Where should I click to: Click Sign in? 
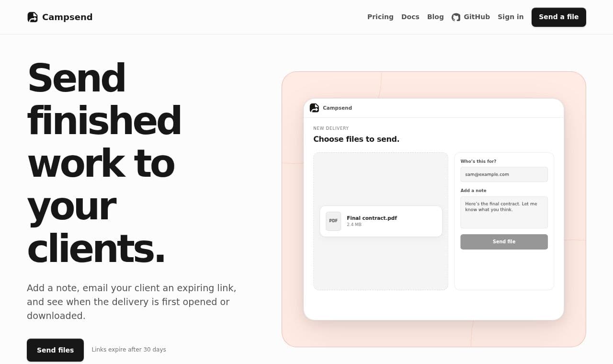tap(511, 17)
